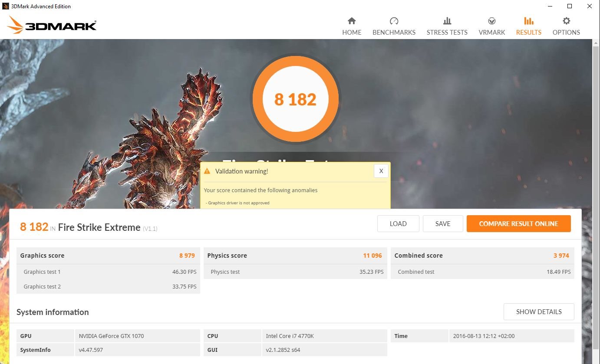Click Graphics test 2 row

108,286
